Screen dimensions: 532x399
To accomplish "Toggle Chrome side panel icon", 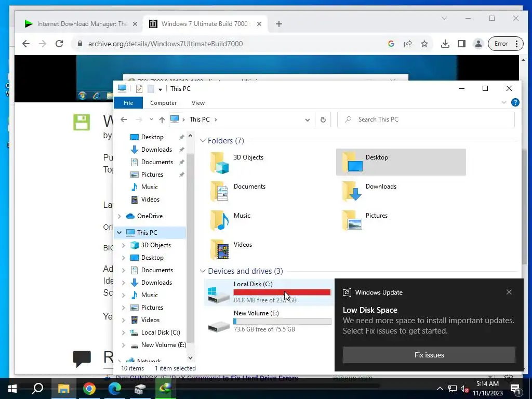I will (462, 44).
